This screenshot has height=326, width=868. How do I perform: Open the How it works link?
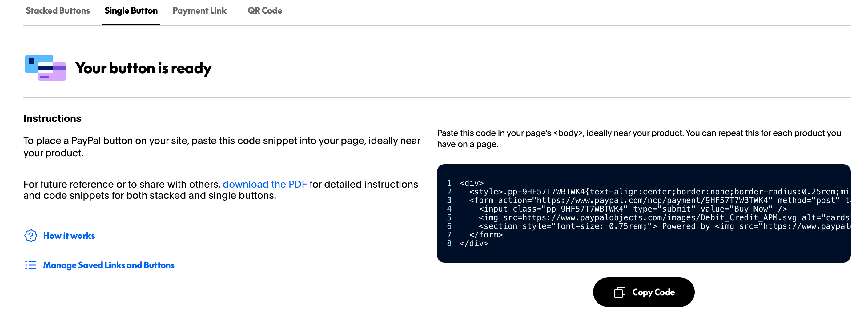[x=69, y=236]
